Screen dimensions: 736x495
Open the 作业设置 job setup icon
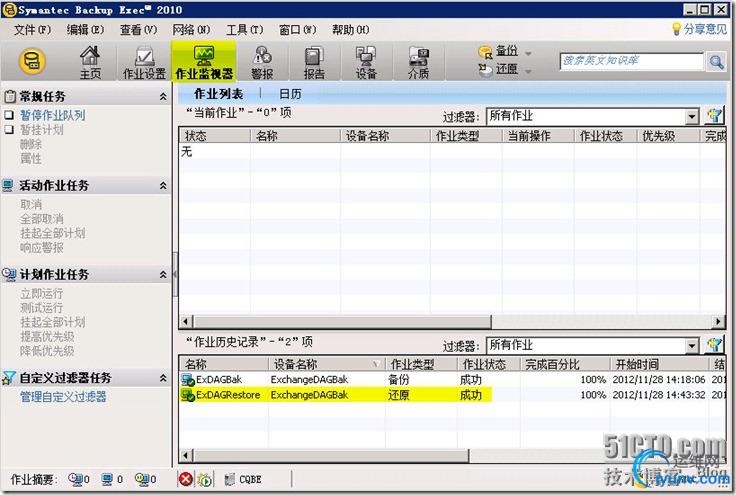tap(144, 62)
